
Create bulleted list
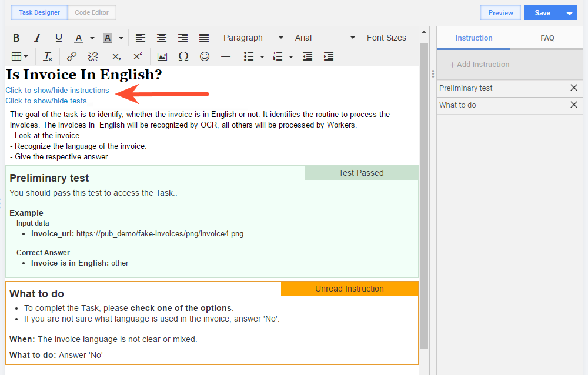(x=249, y=56)
